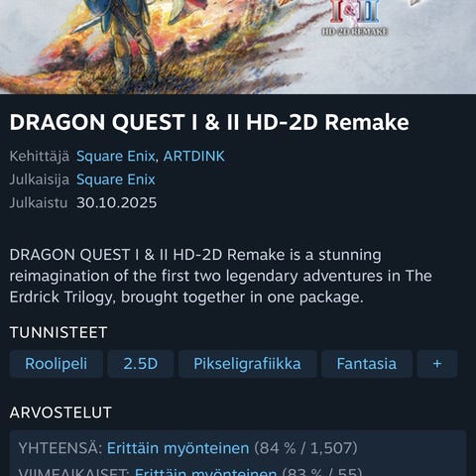Expand more tags with plus button

coord(437,364)
